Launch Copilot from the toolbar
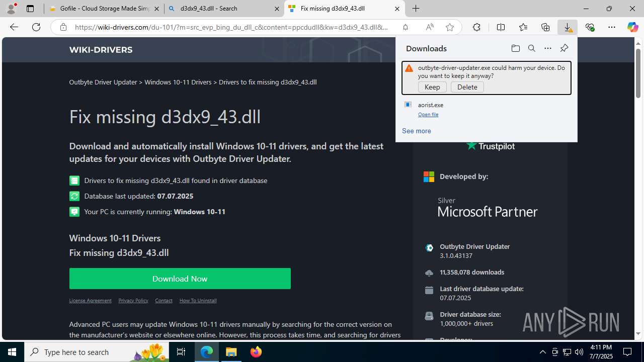This screenshot has width=644, height=362. point(632,27)
